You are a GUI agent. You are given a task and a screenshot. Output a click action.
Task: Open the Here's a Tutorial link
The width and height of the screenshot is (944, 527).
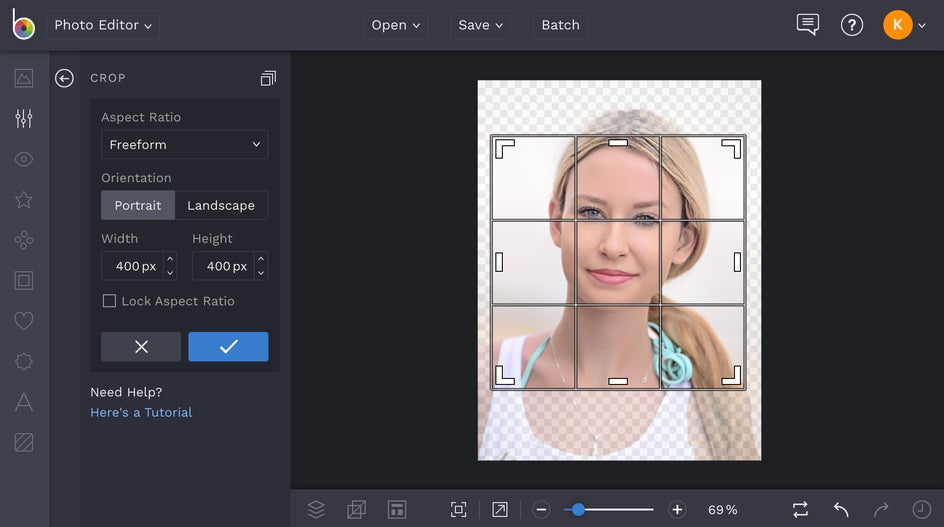[141, 412]
